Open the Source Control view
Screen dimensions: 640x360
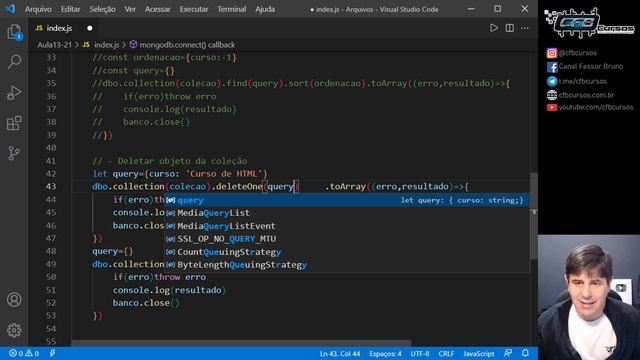[x=14, y=153]
